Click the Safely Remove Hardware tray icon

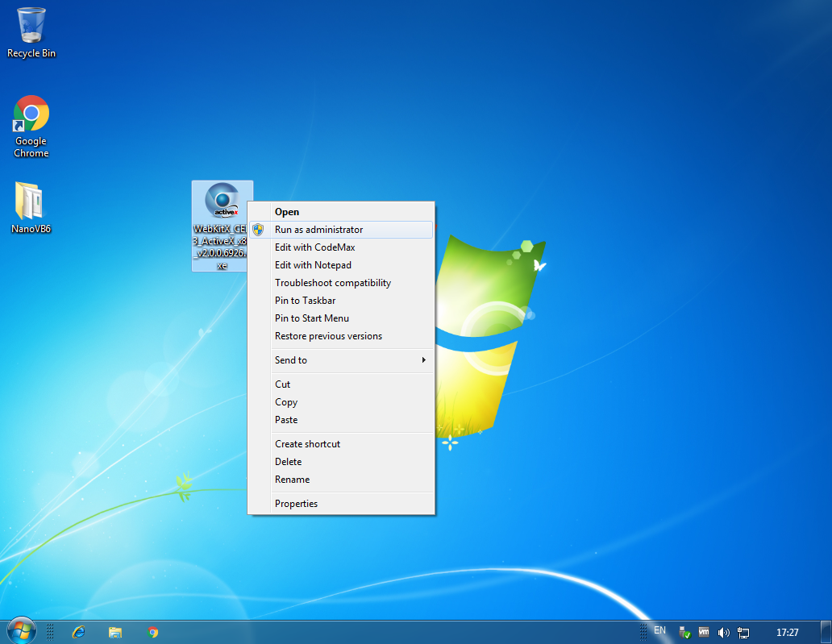[684, 632]
